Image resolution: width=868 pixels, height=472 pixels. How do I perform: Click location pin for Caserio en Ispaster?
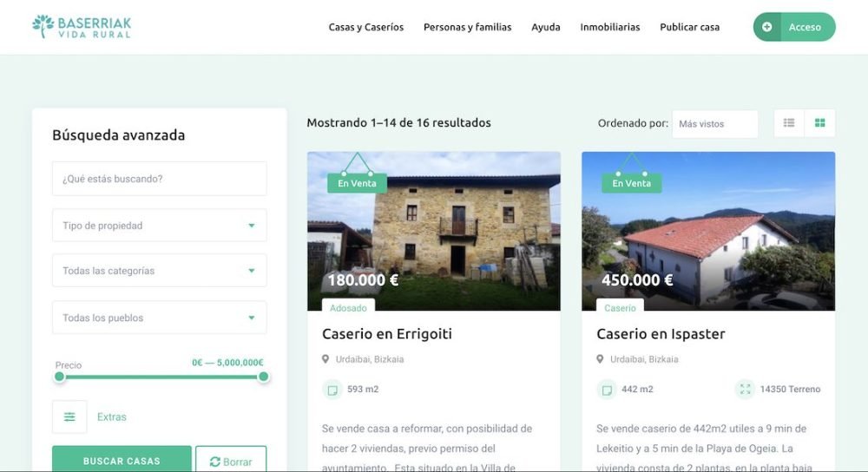coord(600,359)
